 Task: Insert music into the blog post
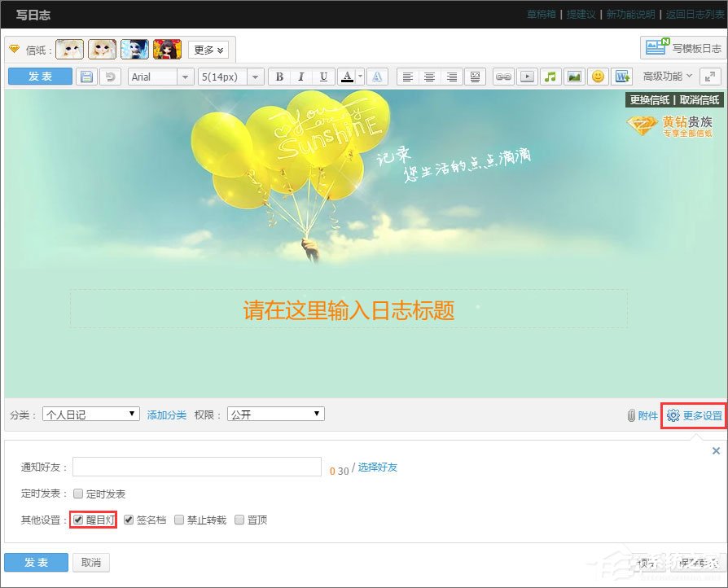click(x=550, y=77)
